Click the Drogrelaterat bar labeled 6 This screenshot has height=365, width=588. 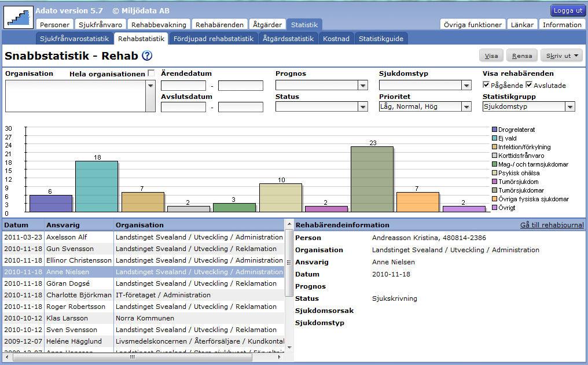pos(51,204)
